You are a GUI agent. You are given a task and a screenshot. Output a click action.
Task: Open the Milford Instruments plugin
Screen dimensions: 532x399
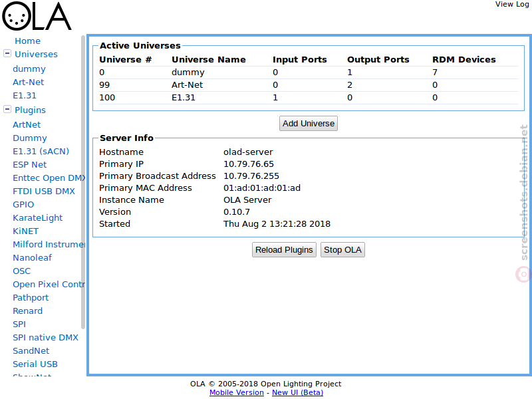[49, 244]
